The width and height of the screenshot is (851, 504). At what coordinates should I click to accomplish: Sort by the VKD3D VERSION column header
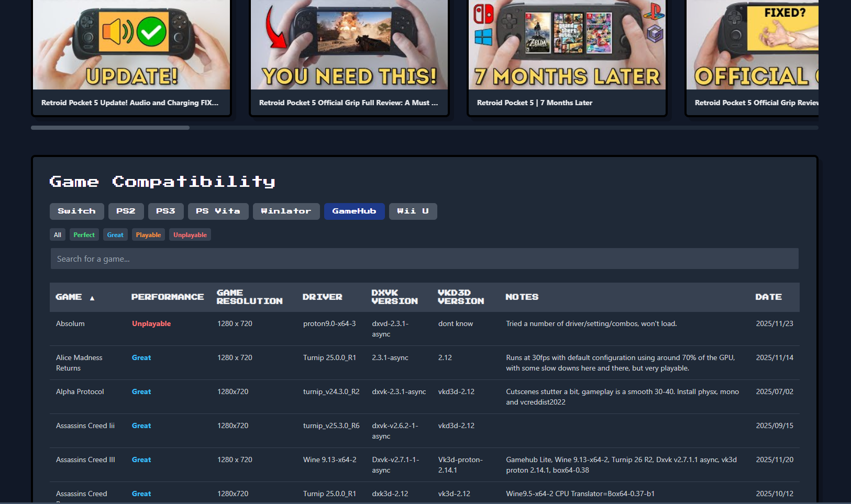(x=461, y=297)
